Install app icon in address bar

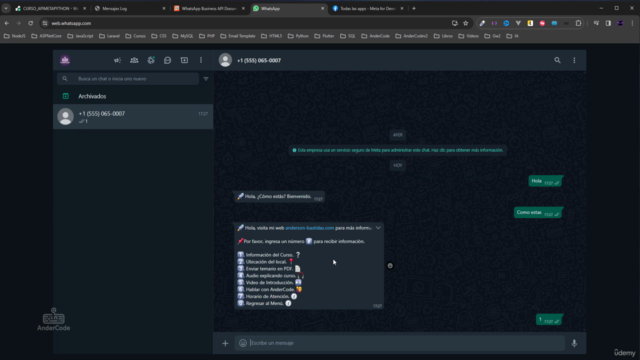click(454, 23)
